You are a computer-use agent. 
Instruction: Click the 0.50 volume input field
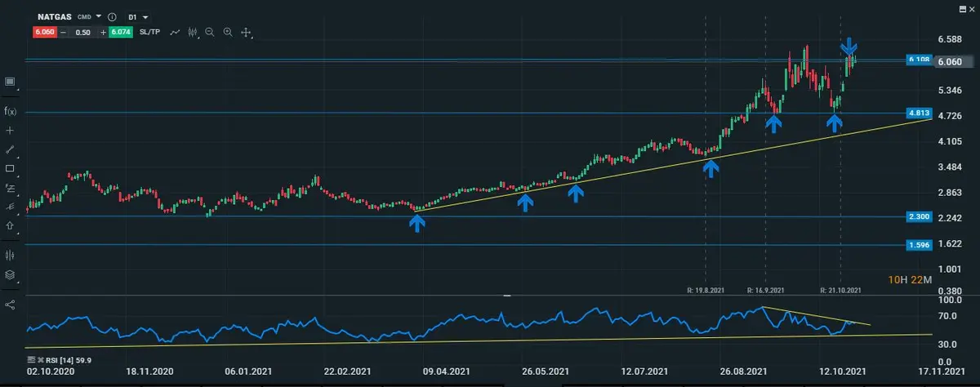click(82, 32)
